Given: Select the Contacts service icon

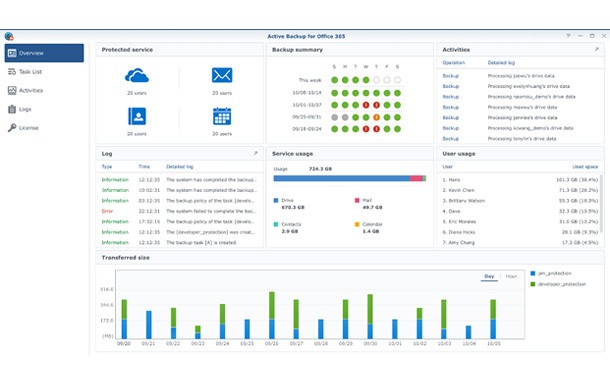Looking at the screenshot, I should (137, 116).
